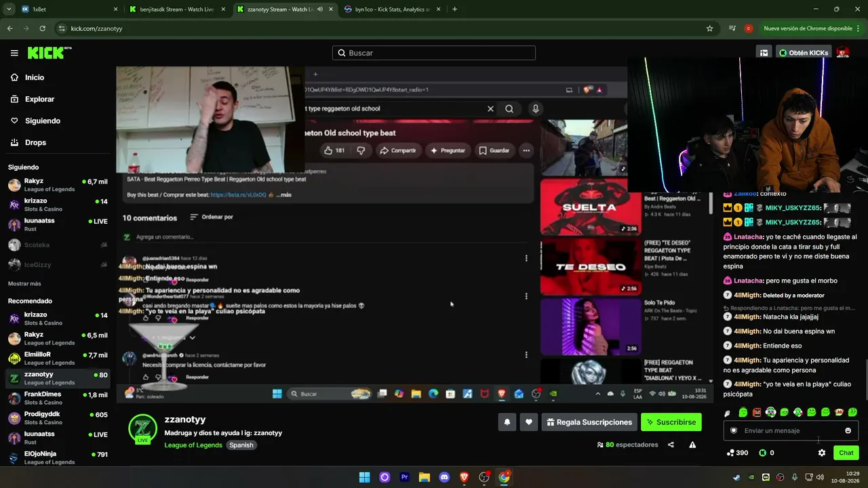Screen dimensions: 868x488
Task: Click the Obtén KICKs button
Action: tap(804, 53)
